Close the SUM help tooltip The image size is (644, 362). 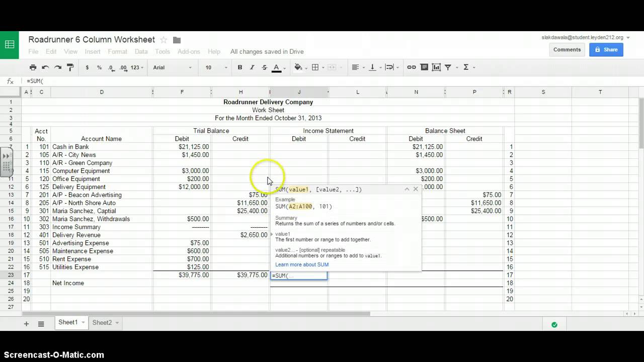pos(416,189)
